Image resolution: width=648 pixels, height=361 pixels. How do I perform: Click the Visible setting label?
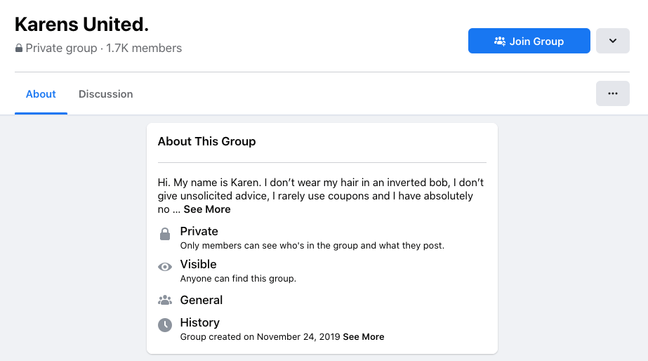(198, 264)
